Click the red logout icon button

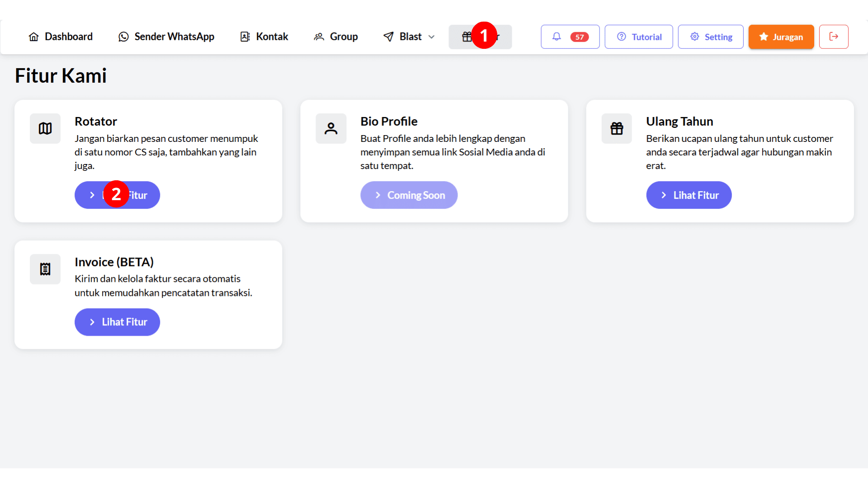click(834, 37)
